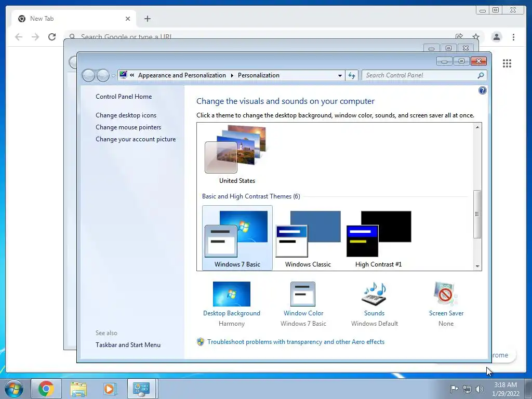The height and width of the screenshot is (399, 532).
Task: Click the theme list scrollbar thumb
Action: pos(477,214)
